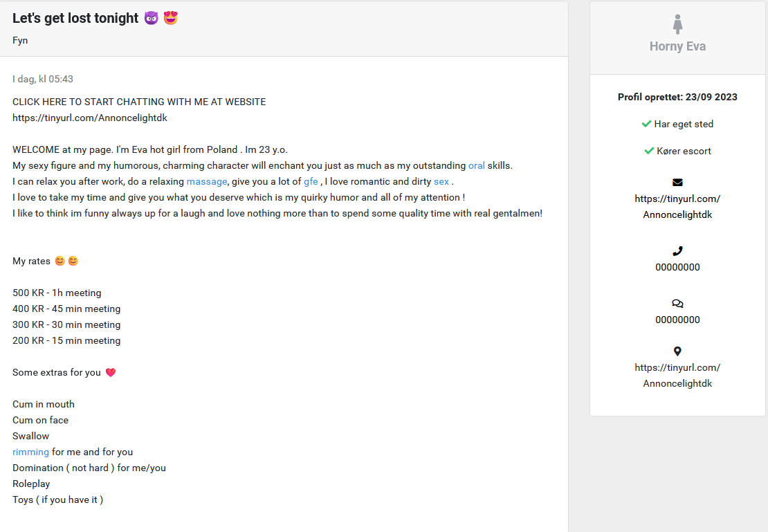The image size is (768, 532).
Task: Click the green checkmark beside 'Kører escort'
Action: 648,151
